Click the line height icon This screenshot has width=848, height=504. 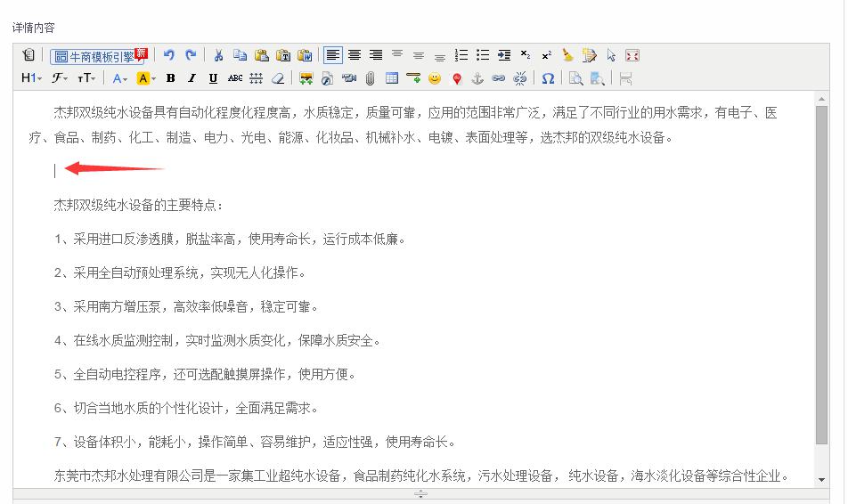point(257,78)
